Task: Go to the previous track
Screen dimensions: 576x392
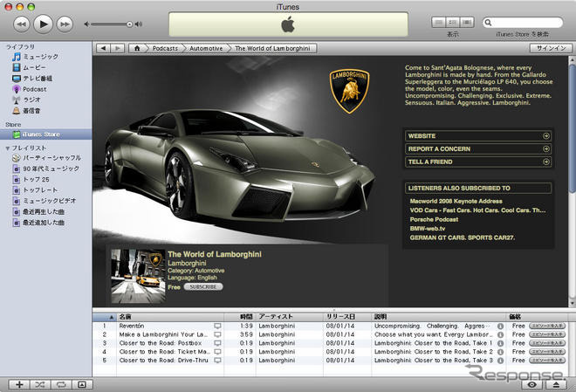Action: (20, 24)
